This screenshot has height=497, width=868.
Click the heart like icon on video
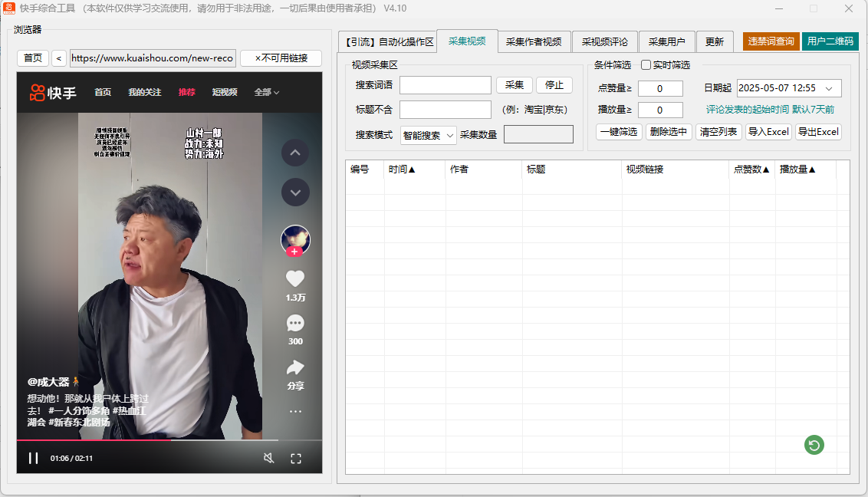(295, 279)
